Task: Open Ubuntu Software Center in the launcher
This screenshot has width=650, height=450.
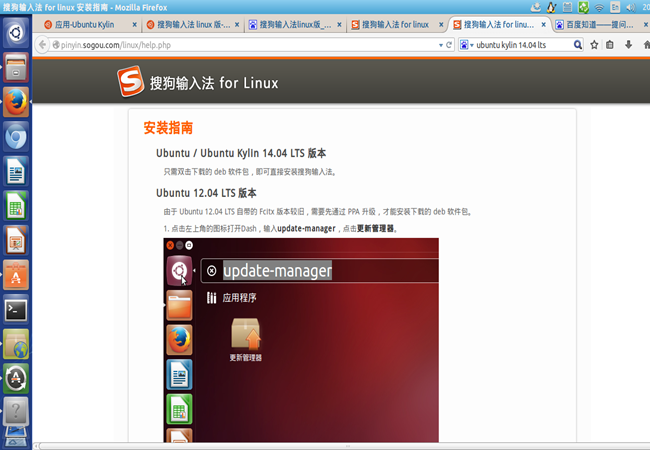Action: [16, 275]
